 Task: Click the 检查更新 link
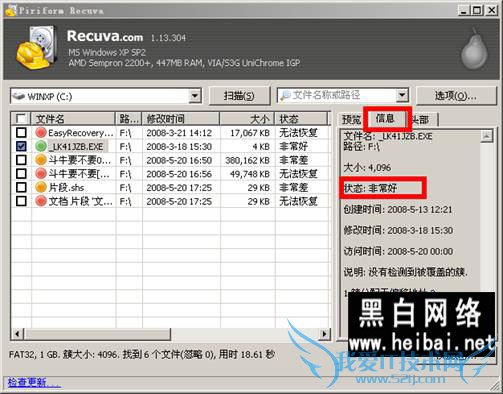pos(33,382)
